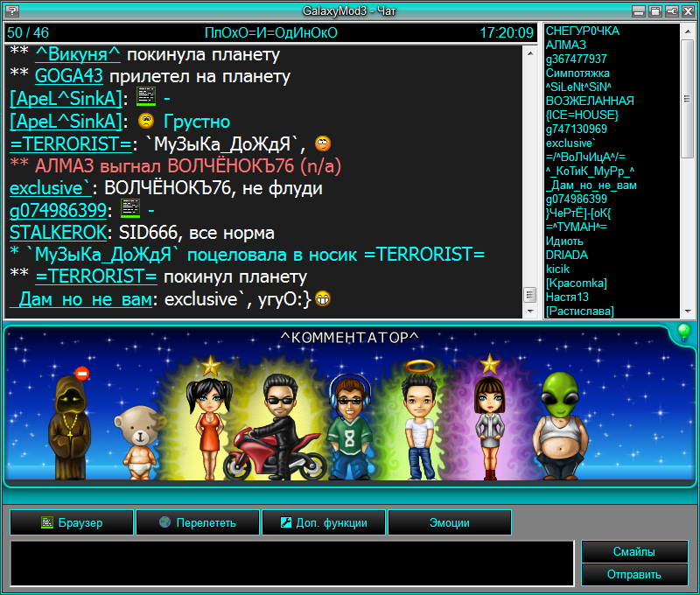The height and width of the screenshot is (595, 700).
Task: Select Настя13 in user list
Action: click(567, 297)
